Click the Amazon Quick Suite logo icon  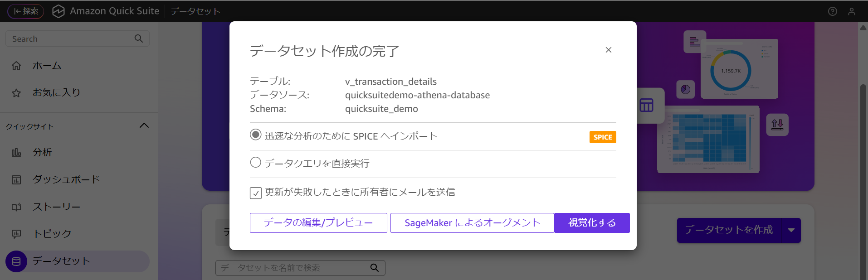coord(59,11)
